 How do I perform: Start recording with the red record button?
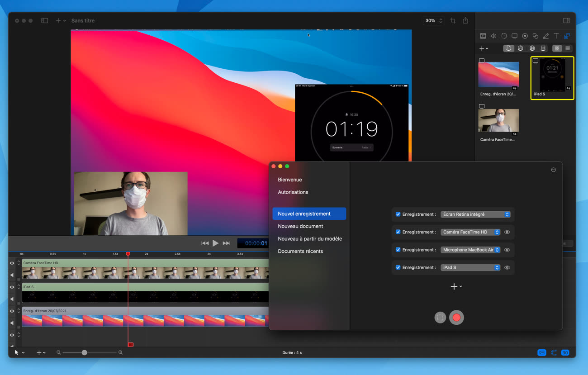(456, 318)
